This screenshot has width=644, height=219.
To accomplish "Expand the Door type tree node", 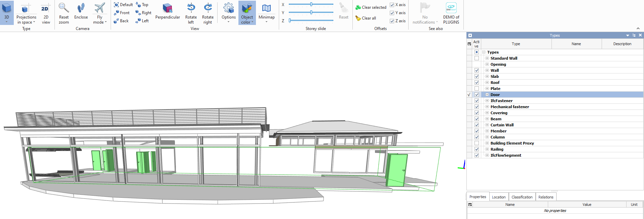I will (x=487, y=95).
